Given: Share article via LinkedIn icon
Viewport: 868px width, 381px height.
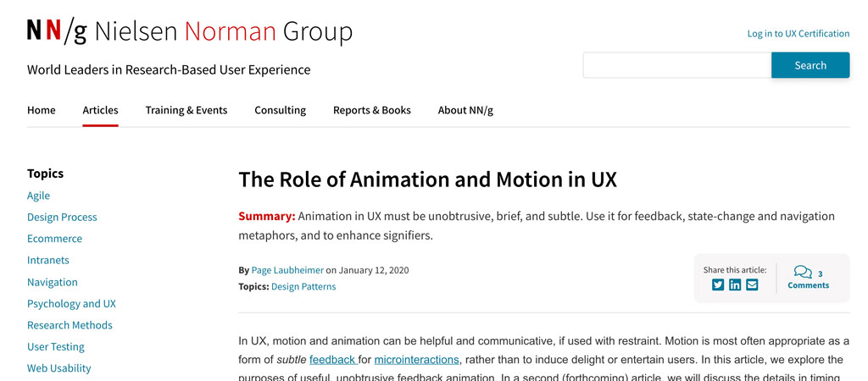Looking at the screenshot, I should pos(735,284).
